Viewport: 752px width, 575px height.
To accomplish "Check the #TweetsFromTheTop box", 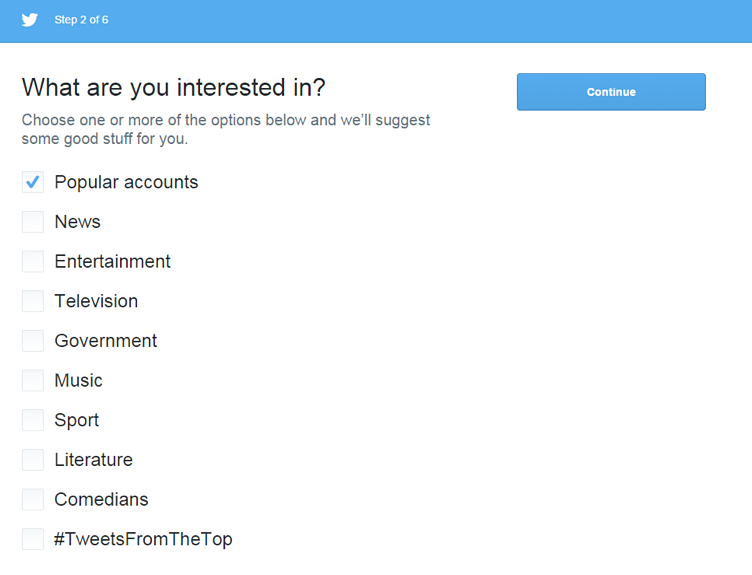I will pyautogui.click(x=33, y=539).
